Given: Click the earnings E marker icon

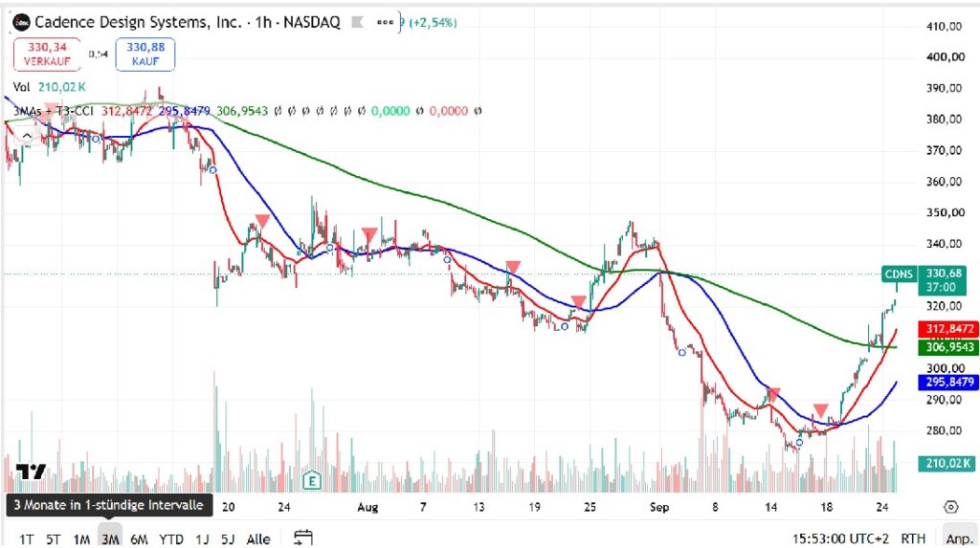Looking at the screenshot, I should click(x=311, y=480).
